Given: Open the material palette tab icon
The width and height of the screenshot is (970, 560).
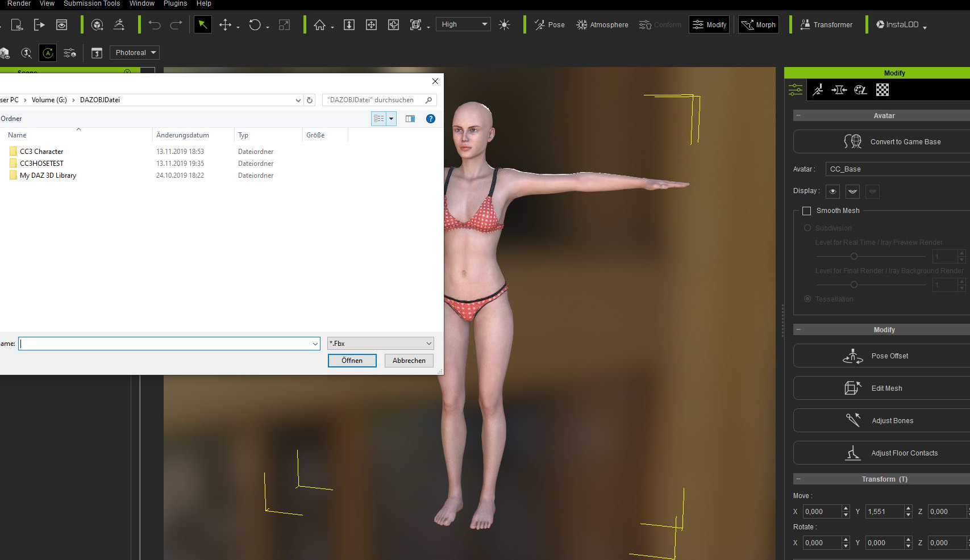Looking at the screenshot, I should [861, 90].
